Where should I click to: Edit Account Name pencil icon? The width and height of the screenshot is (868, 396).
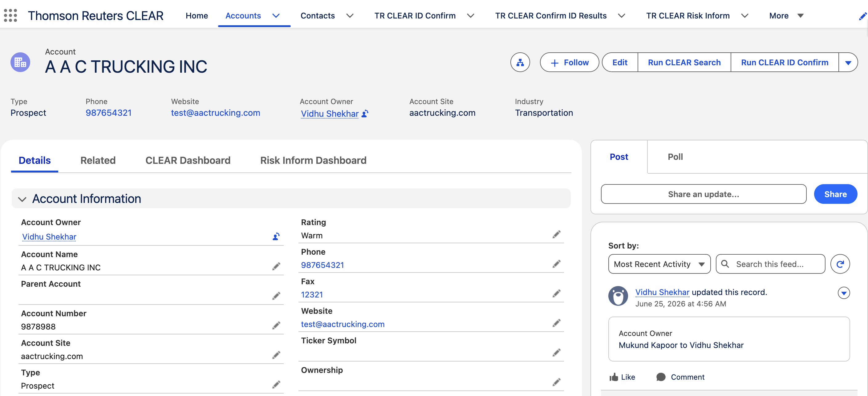(x=276, y=267)
